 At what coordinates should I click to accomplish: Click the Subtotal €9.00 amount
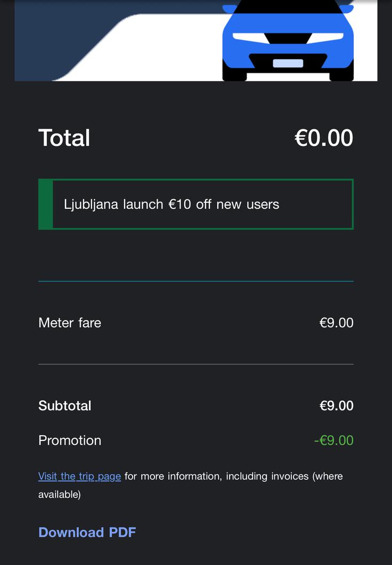coord(337,405)
